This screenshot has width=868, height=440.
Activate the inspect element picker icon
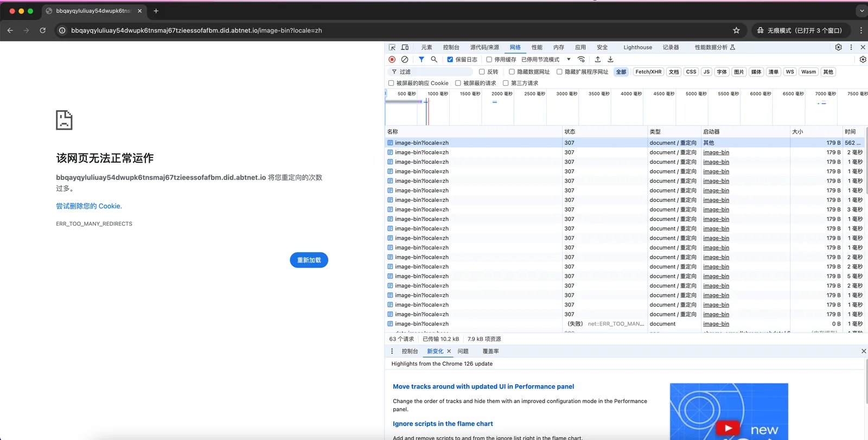(392, 47)
